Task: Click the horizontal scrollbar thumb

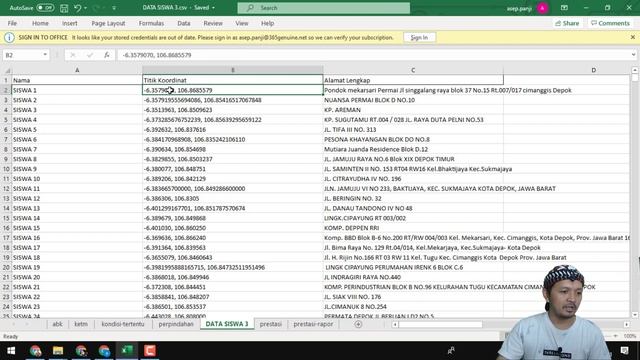Action: [x=440, y=324]
